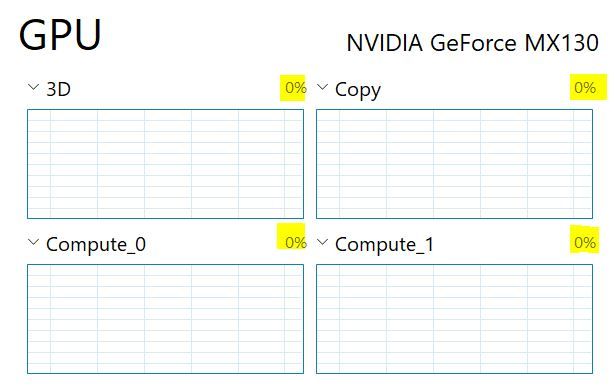Click the Compute_1 usage graph
The height and width of the screenshot is (391, 616).
tap(455, 319)
